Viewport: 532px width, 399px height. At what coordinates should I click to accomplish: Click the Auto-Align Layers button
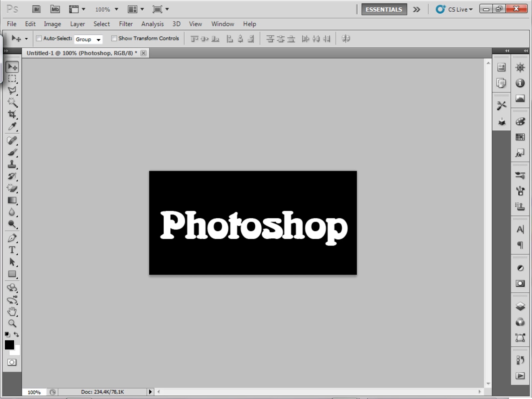pyautogui.click(x=346, y=39)
